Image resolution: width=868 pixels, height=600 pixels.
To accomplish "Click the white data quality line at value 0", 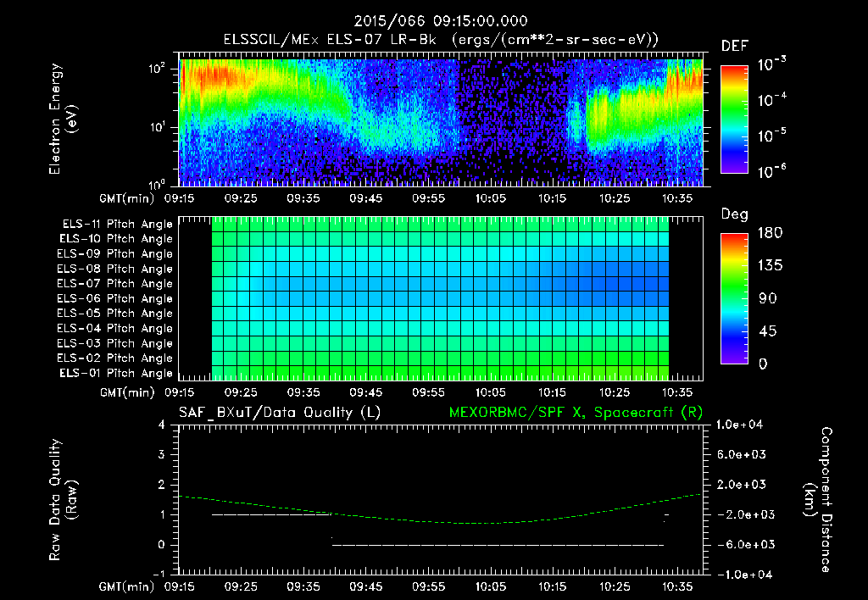I will (x=498, y=545).
